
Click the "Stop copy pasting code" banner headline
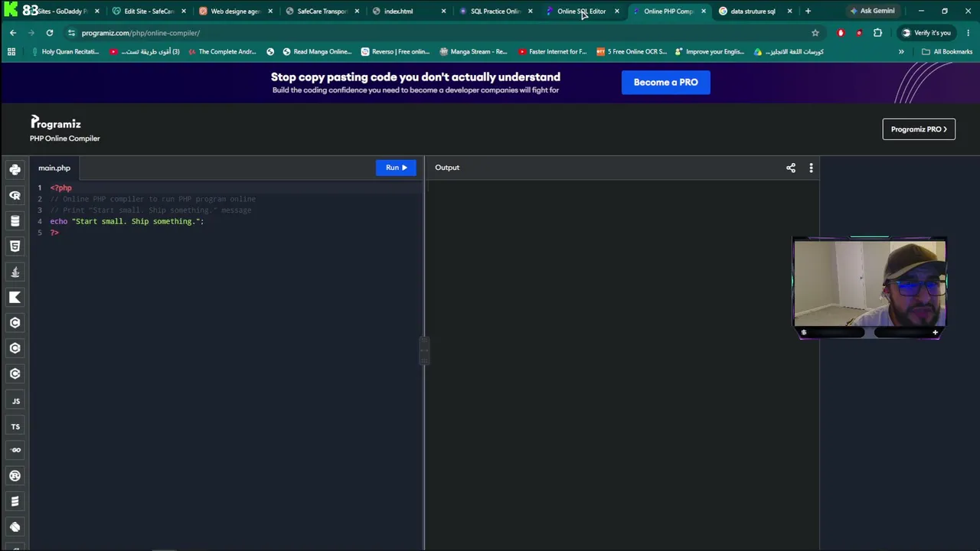pos(416,77)
